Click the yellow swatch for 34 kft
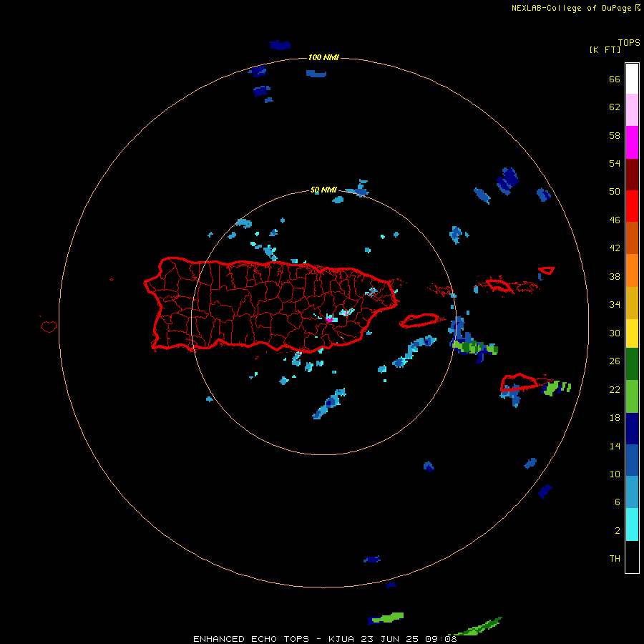Screen dimensions: 644x644 (x=632, y=333)
